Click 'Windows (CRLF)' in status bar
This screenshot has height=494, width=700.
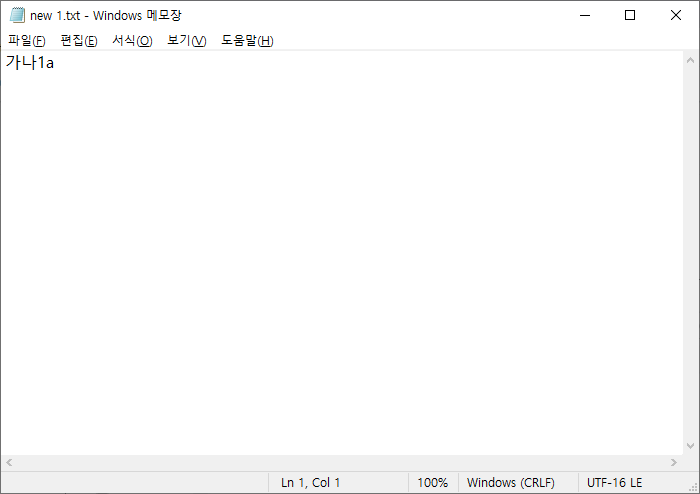511,482
